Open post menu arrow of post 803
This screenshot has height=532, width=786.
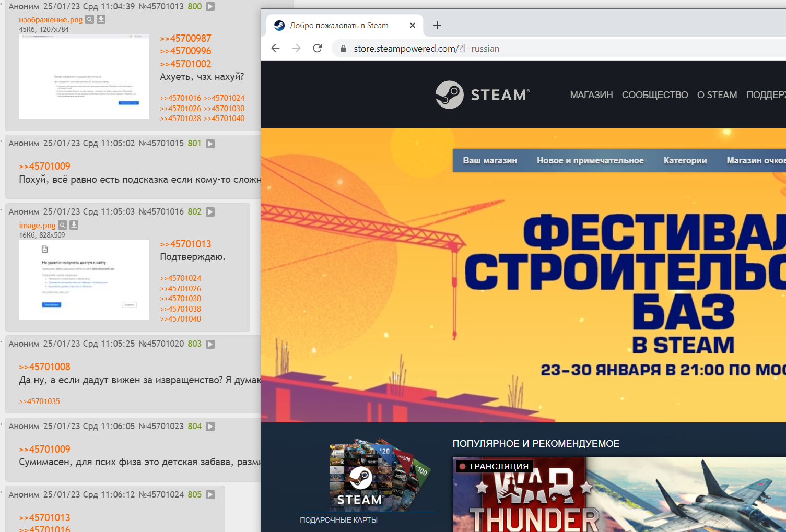tap(210, 344)
